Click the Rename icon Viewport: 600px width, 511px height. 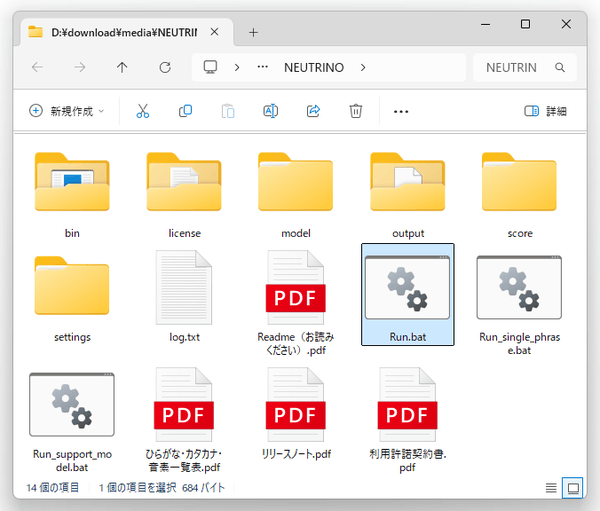coord(271,111)
